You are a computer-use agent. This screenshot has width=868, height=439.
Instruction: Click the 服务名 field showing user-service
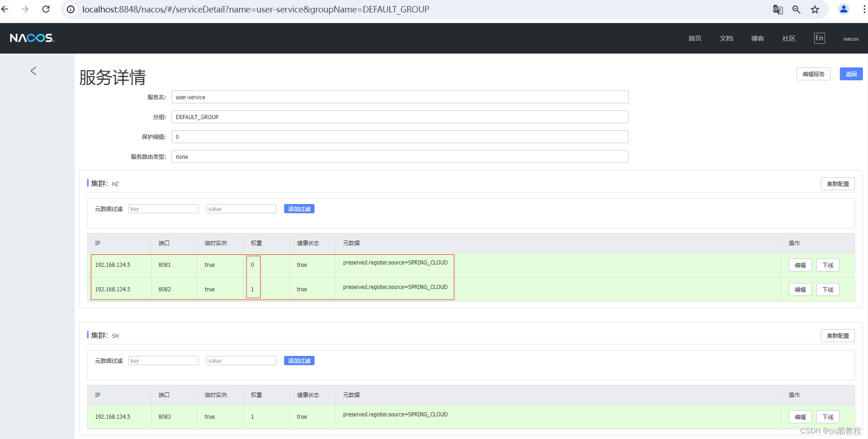(x=400, y=97)
